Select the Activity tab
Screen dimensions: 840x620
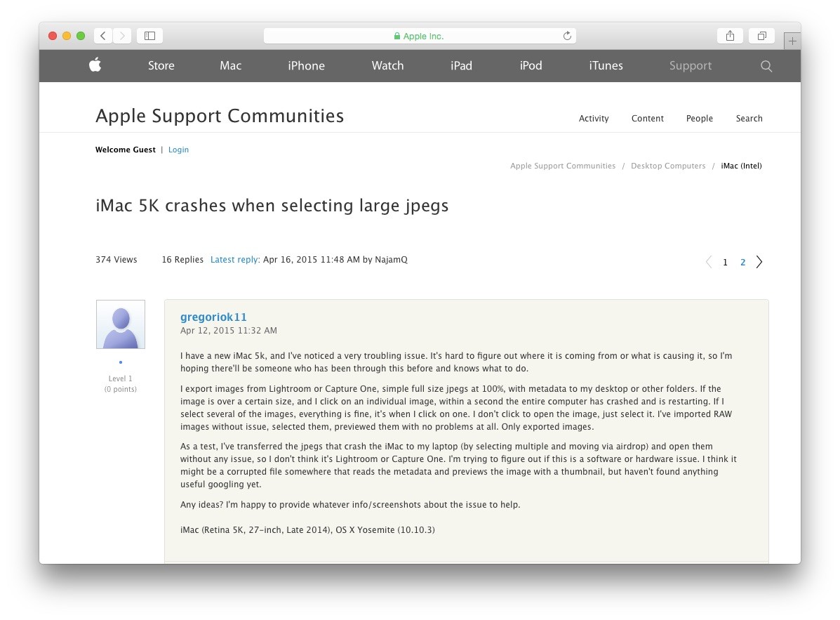tap(594, 119)
